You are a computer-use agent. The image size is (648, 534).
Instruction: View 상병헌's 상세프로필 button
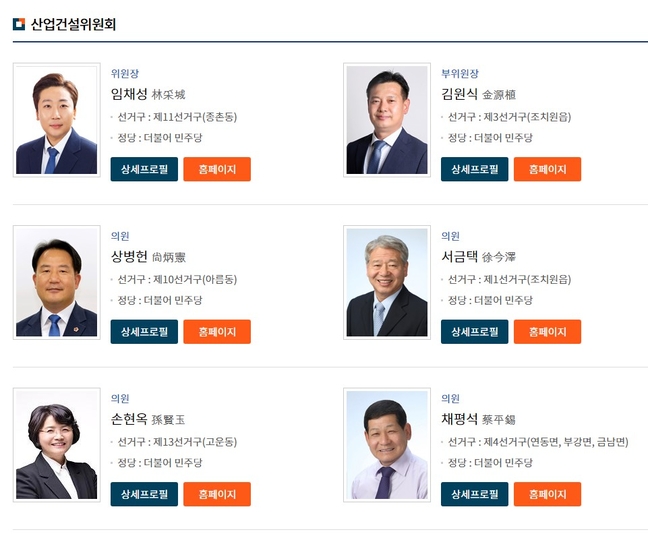click(x=144, y=332)
